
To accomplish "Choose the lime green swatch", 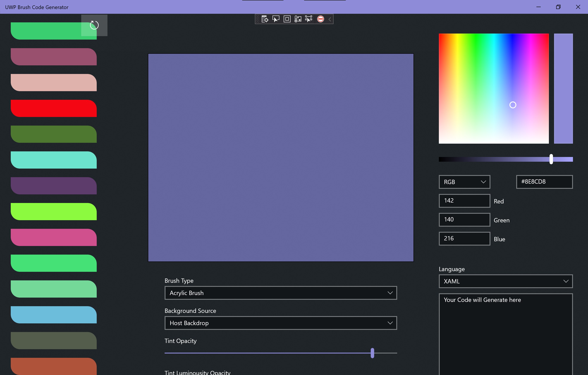I will (54, 212).
